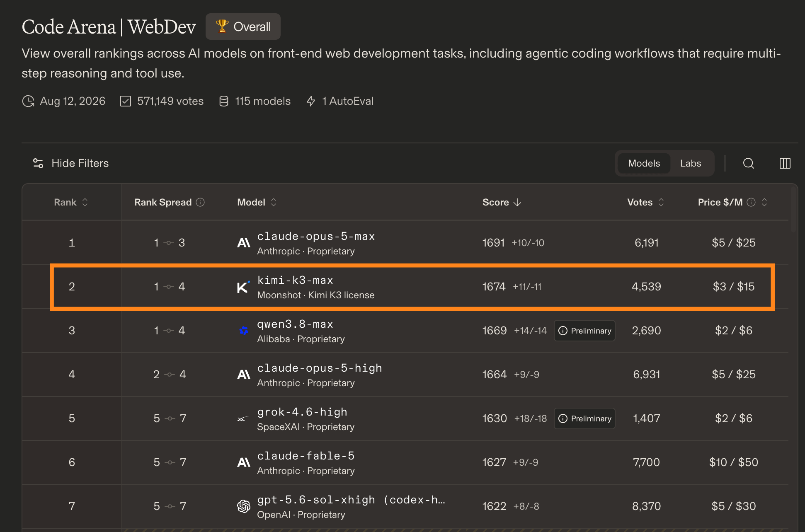Open the grok-4.6-high model link

302,412
